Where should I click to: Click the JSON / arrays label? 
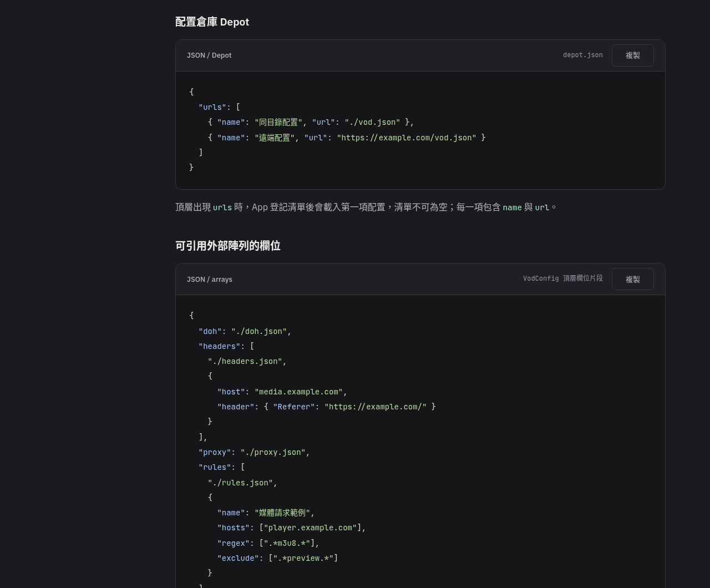pyautogui.click(x=210, y=280)
